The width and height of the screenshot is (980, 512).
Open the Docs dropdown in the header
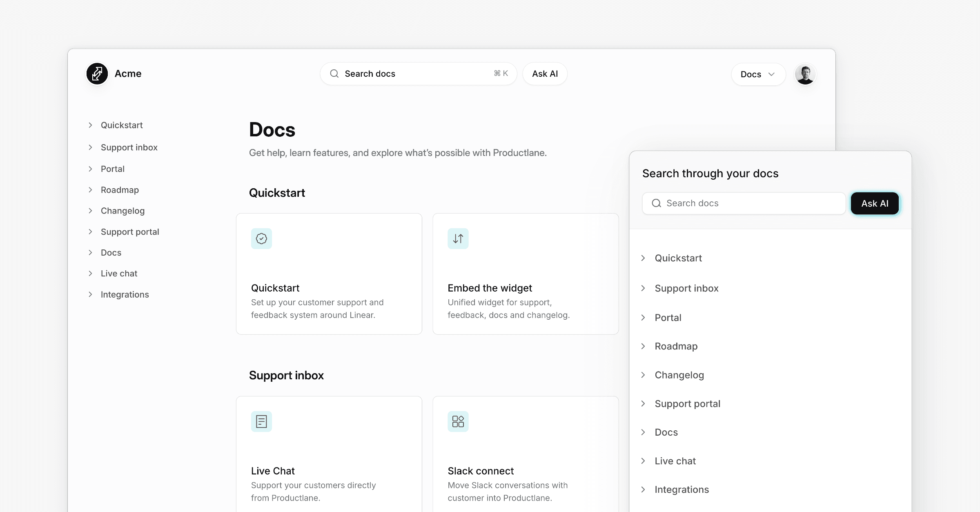pyautogui.click(x=758, y=74)
